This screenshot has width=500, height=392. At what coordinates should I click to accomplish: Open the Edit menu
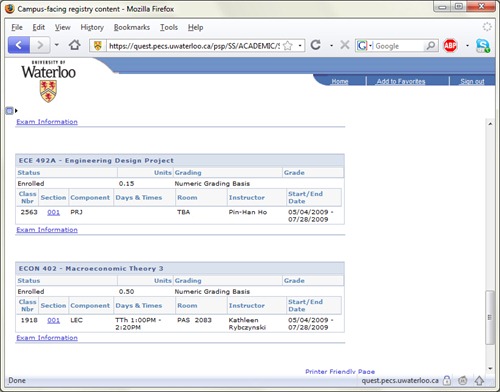39,27
